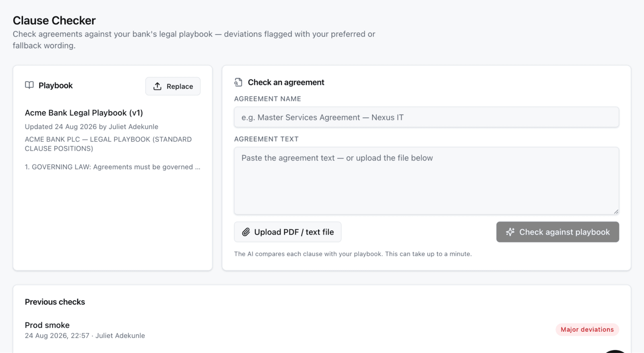Screen dimensions: 644x353
Task: Click the Prod smoke timestamp and author line
Action: click(85, 336)
